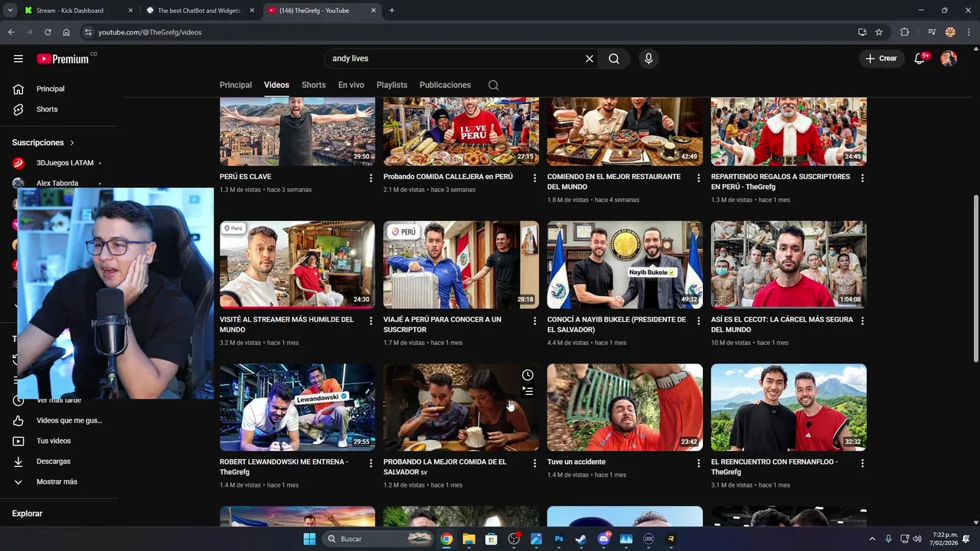980x551 pixels.
Task: Click the Crear button
Action: click(880, 58)
